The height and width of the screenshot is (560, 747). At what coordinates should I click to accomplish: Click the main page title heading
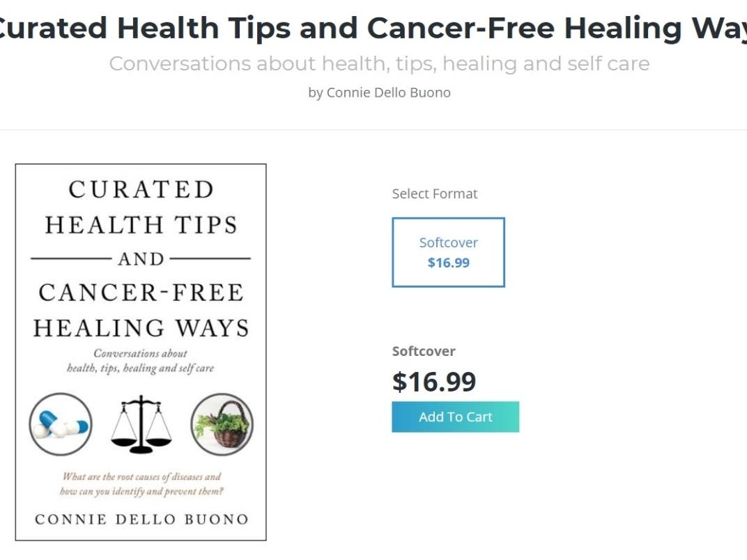[x=374, y=29]
